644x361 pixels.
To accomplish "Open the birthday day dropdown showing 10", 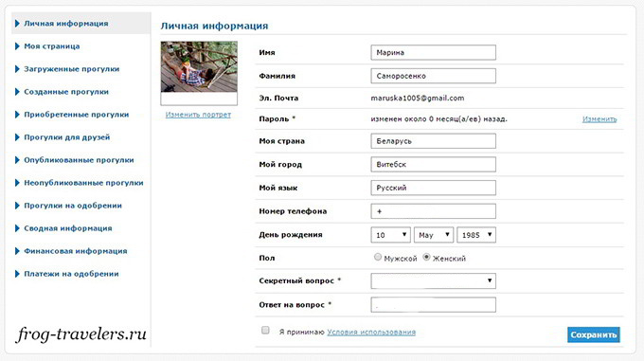I will click(x=390, y=235).
